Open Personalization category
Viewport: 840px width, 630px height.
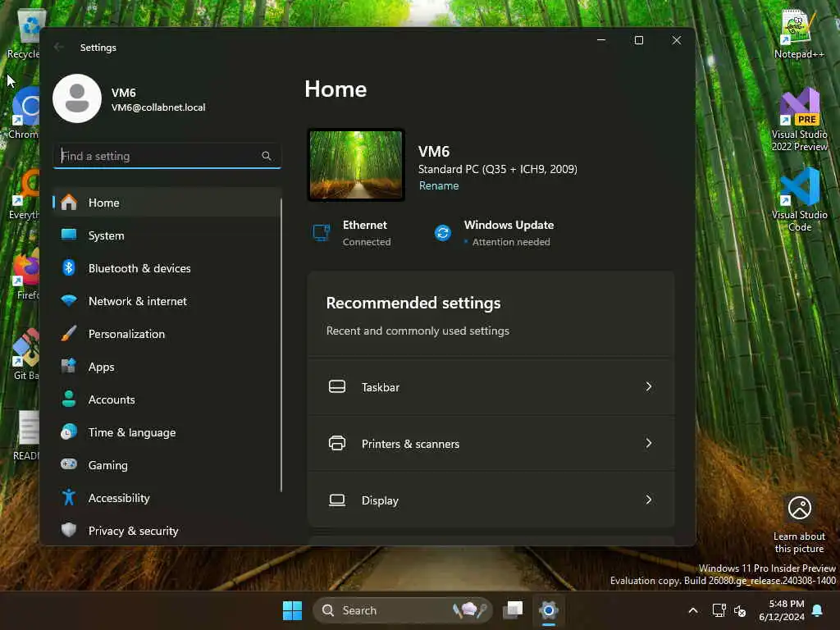(167, 334)
